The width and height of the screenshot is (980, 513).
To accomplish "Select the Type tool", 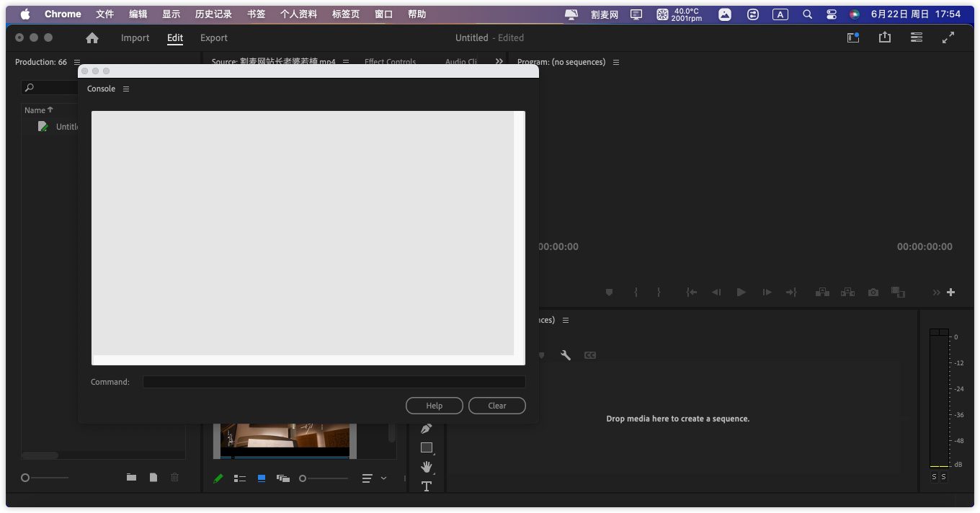I will coord(426,486).
